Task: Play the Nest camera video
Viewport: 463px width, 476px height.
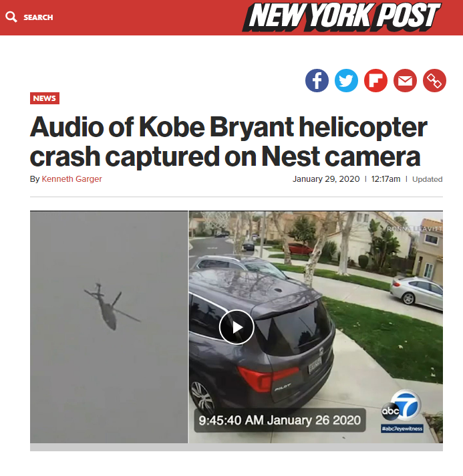Action: (237, 328)
